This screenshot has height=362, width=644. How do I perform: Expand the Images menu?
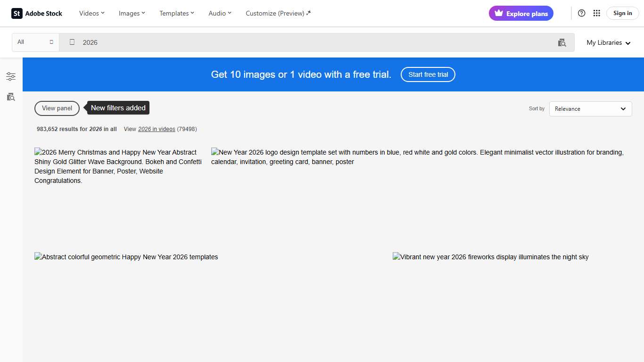tap(132, 13)
